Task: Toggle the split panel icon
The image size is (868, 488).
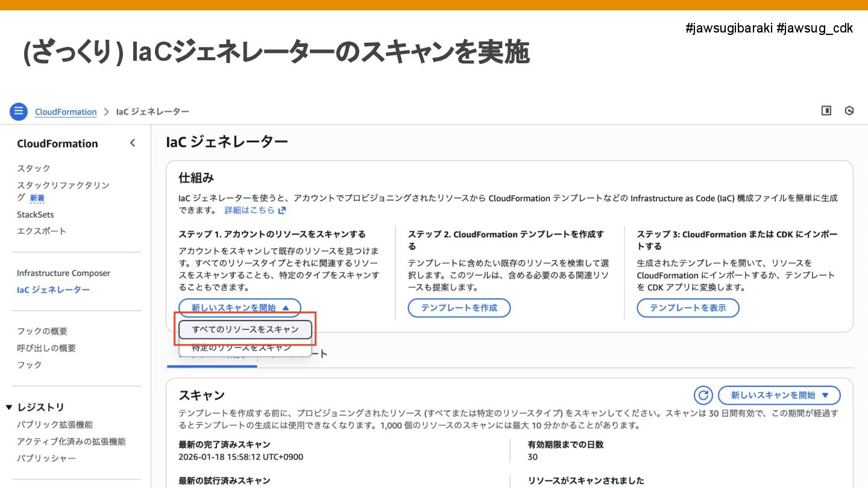Action: (x=826, y=111)
